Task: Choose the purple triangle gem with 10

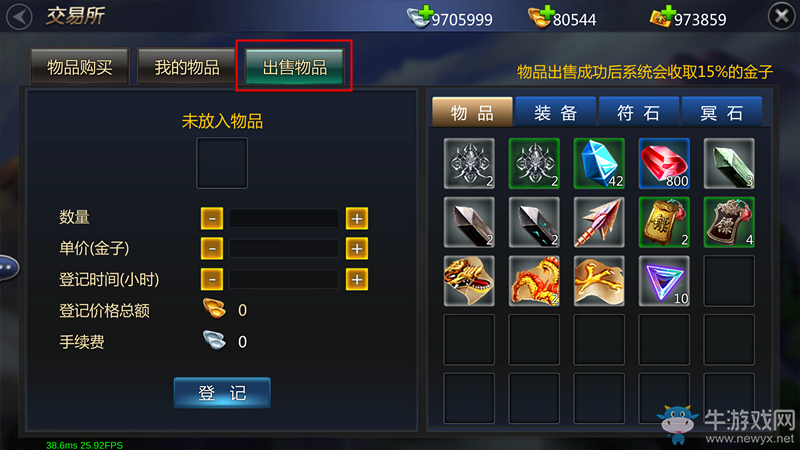Action: pyautogui.click(x=664, y=281)
